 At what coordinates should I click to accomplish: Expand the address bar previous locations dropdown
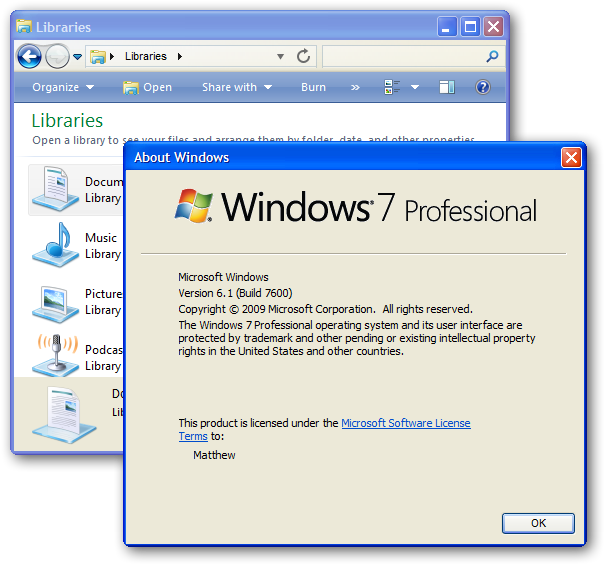click(x=281, y=57)
